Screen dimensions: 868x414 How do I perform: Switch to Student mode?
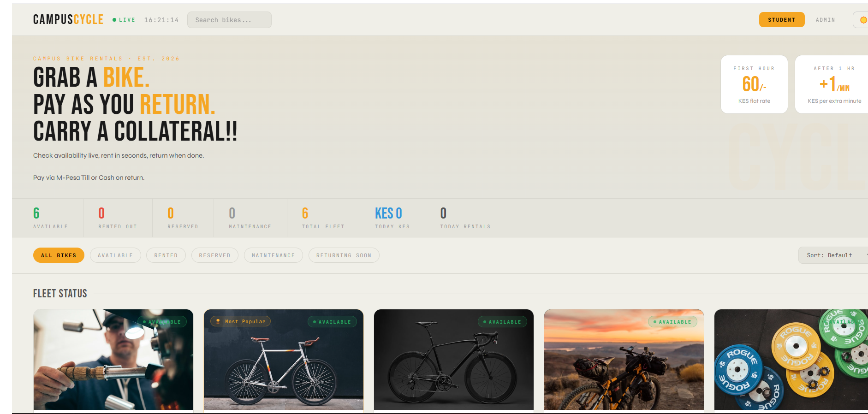click(782, 20)
